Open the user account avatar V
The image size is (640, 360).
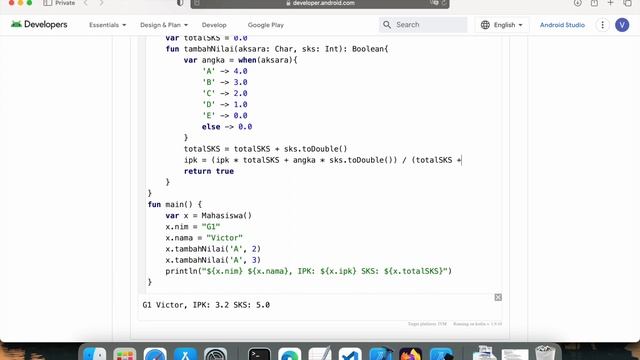point(622,25)
